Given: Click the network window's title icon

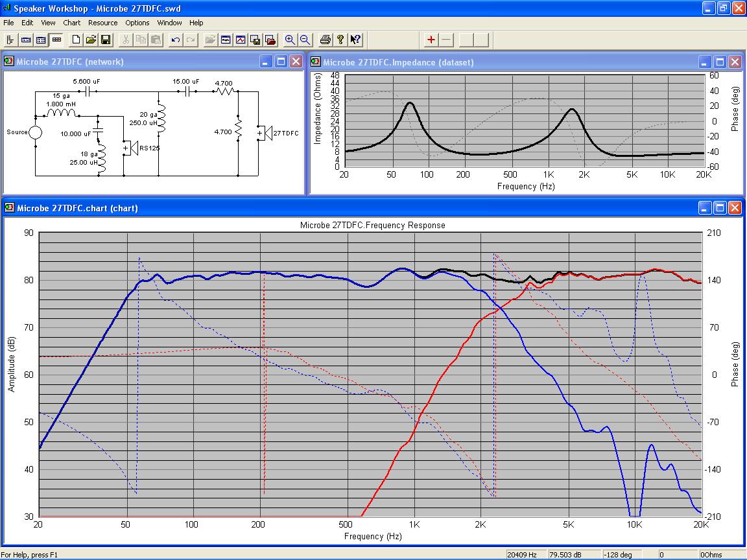Looking at the screenshot, I should (9, 62).
